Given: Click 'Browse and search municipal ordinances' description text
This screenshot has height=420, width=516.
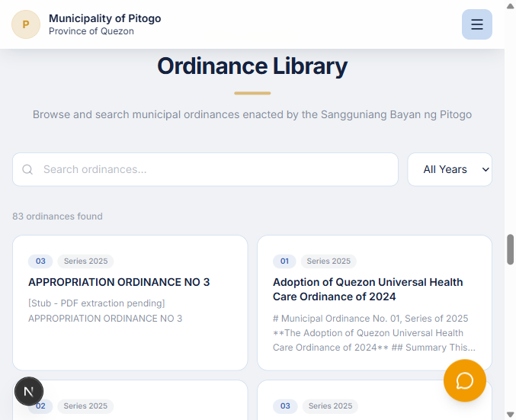Looking at the screenshot, I should pos(252,114).
